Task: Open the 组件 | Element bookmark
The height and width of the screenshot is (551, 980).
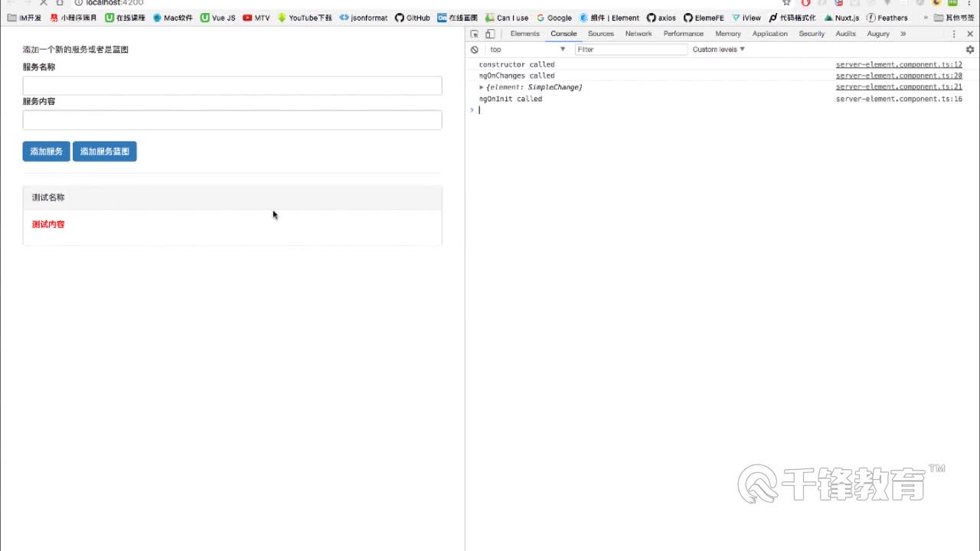Action: (x=609, y=18)
